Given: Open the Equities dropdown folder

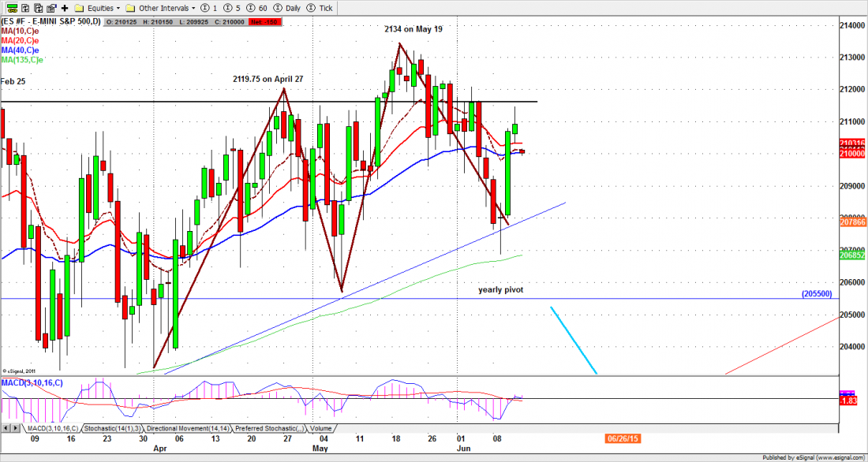Looking at the screenshot, I should (98, 7).
